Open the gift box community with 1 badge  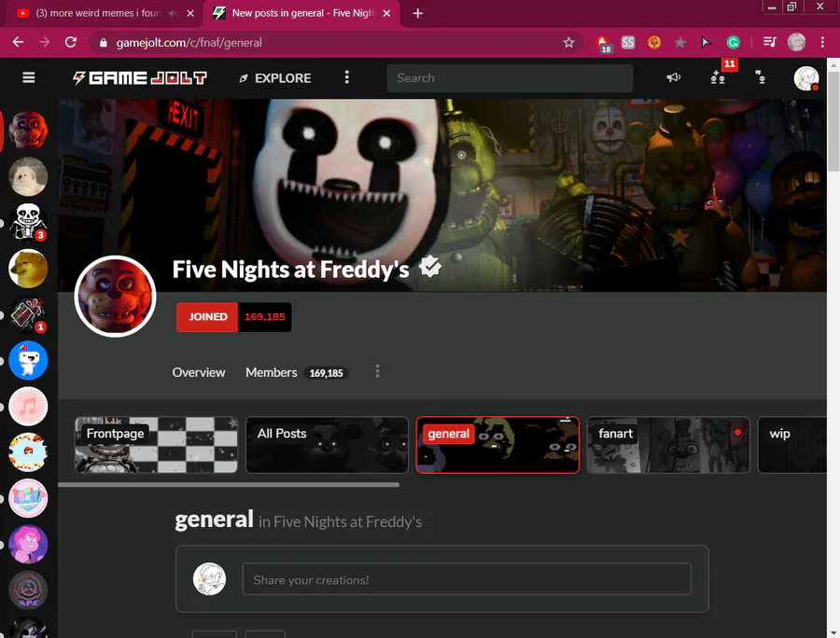point(28,314)
